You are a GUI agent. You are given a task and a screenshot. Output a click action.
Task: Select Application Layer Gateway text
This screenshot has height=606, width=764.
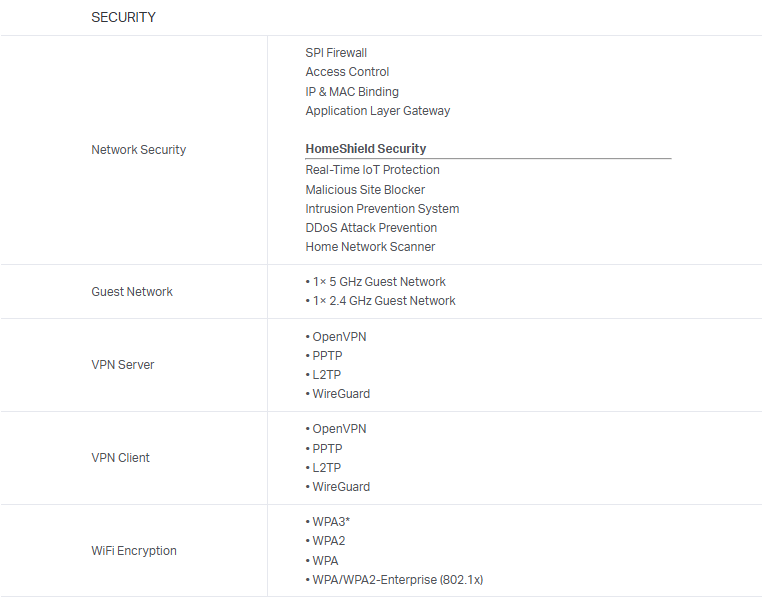coord(377,111)
